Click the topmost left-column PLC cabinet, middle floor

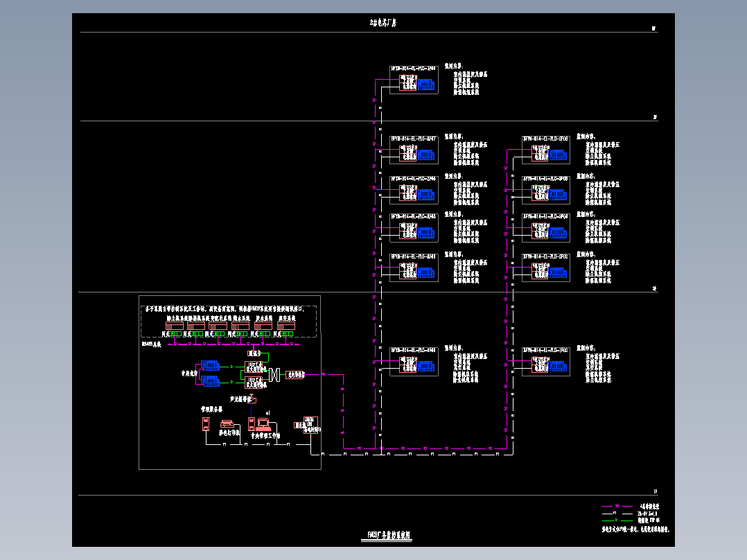pyautogui.click(x=414, y=150)
